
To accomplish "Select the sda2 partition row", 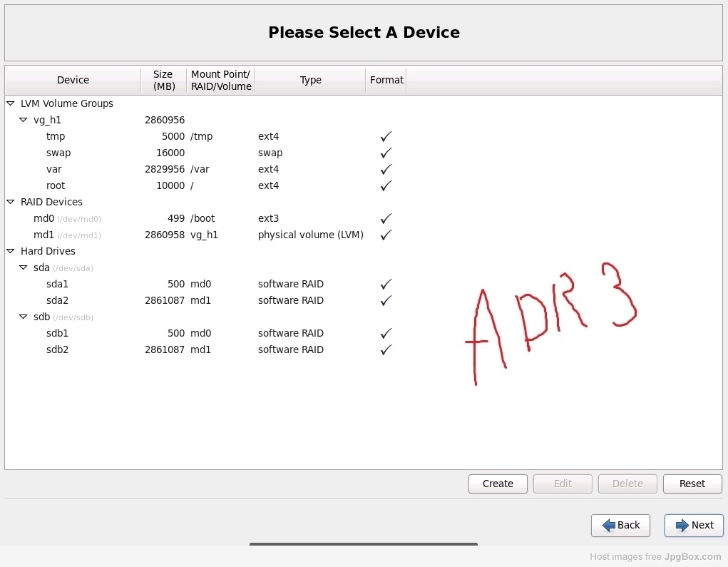I will [57, 300].
